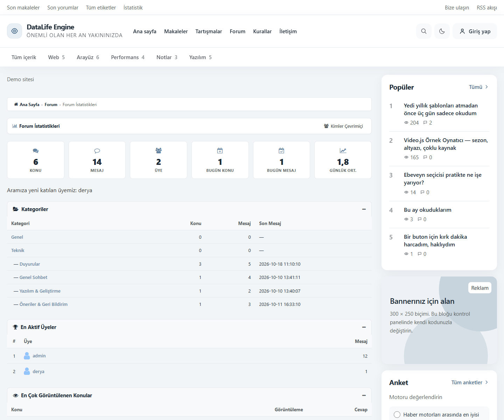Open the Video.js Örnek Oynatıcı article
Viewport: 504px width, 420px height.
pyautogui.click(x=446, y=144)
